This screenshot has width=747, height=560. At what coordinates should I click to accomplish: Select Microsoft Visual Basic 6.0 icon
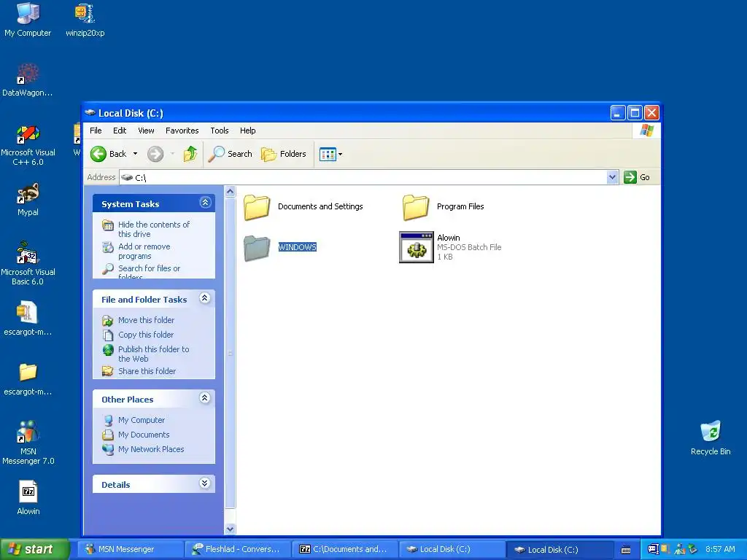point(28,264)
